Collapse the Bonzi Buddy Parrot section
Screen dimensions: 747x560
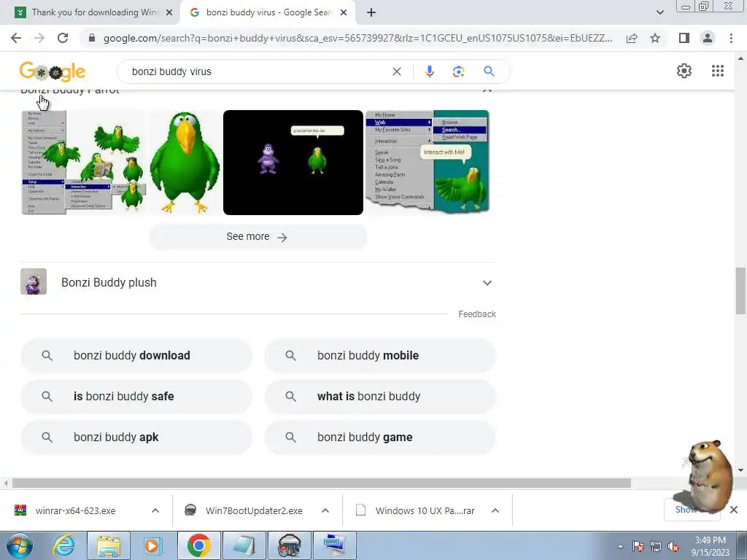click(x=487, y=89)
